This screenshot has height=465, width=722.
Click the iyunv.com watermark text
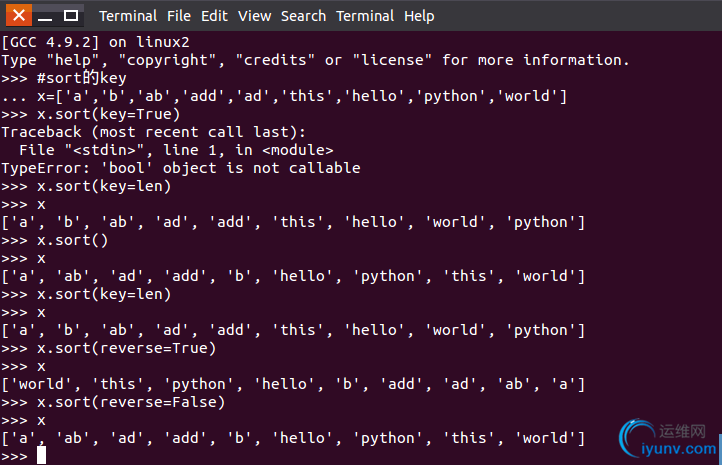679,448
